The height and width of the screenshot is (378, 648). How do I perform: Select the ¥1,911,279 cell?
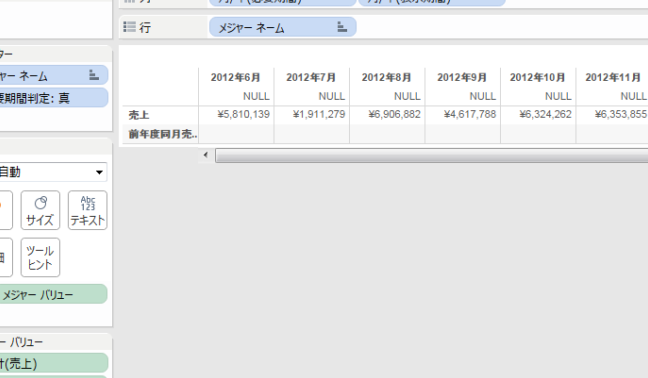point(319,114)
